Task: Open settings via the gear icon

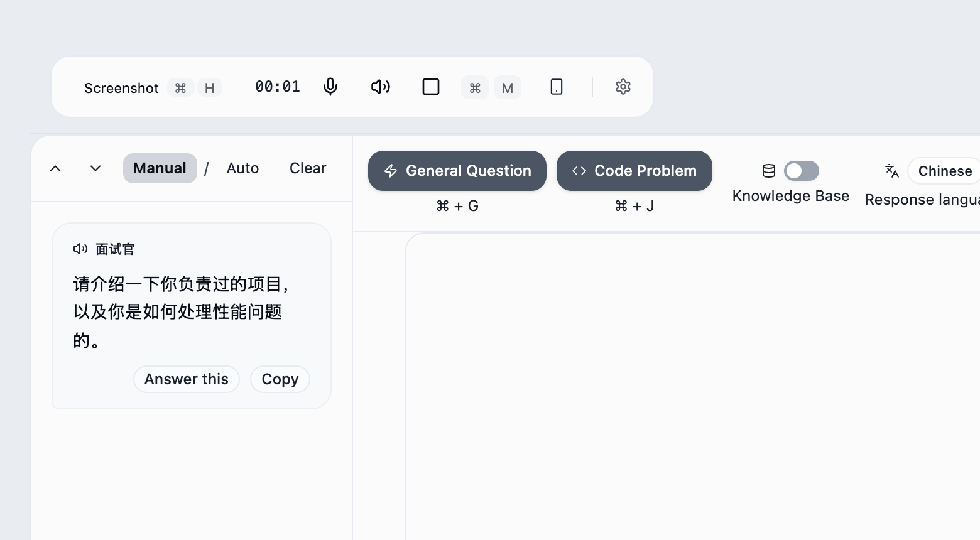Action: [x=623, y=87]
